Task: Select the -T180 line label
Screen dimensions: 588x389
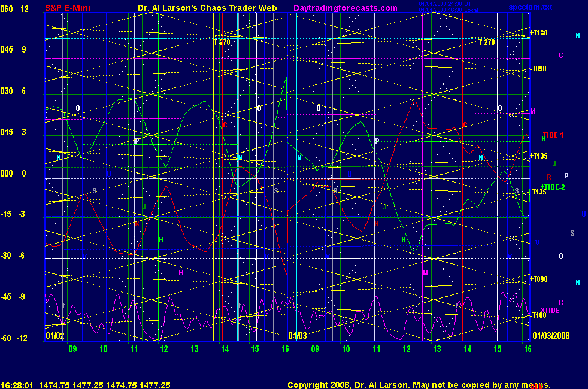Action: coord(539,315)
